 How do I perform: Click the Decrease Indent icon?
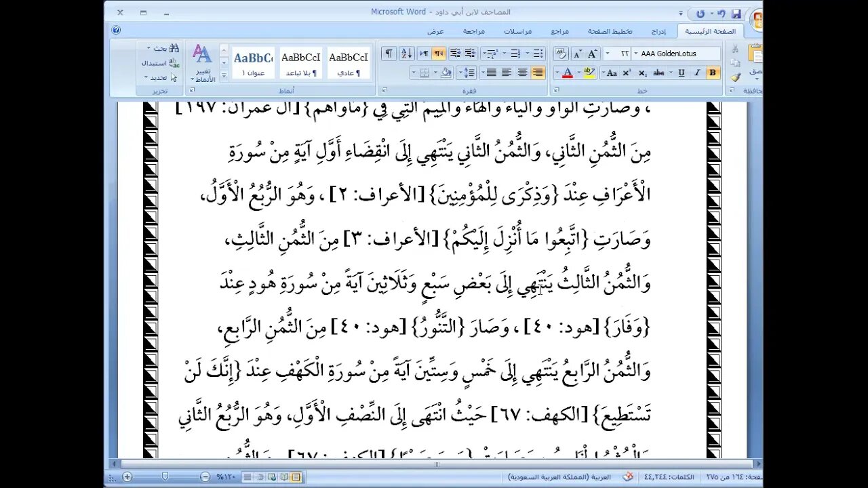[469, 54]
